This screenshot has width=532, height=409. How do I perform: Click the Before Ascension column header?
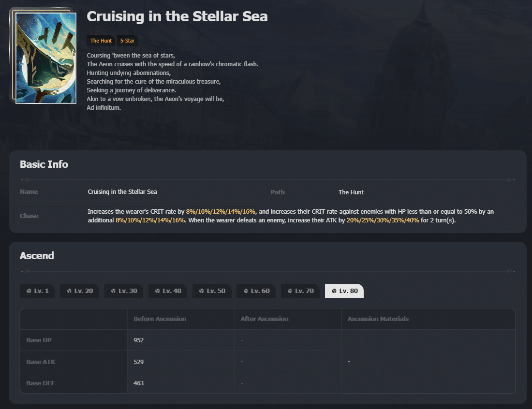160,319
